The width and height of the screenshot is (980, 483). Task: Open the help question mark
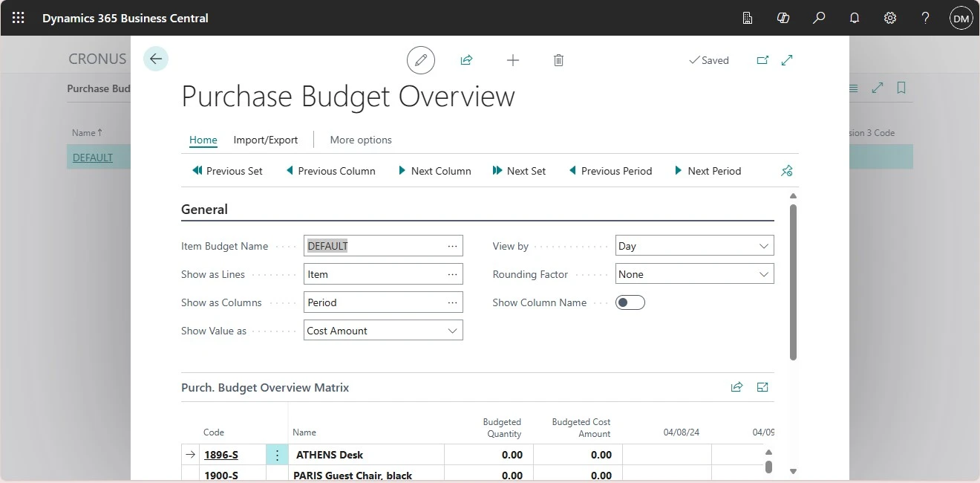[x=926, y=18]
